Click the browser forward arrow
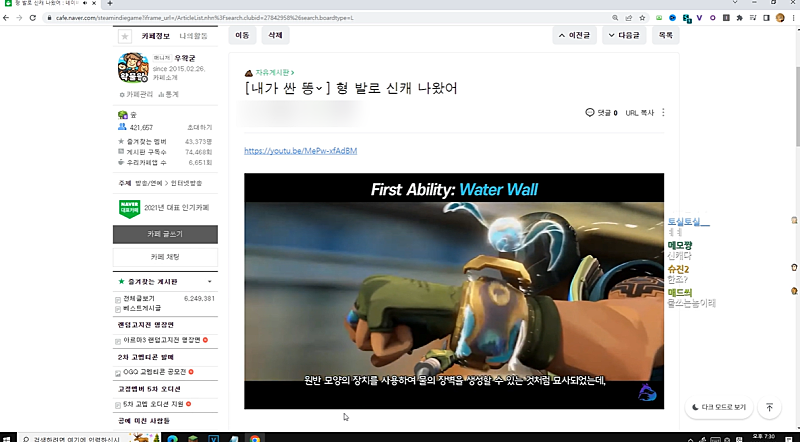This screenshot has height=442, width=800. [x=19, y=18]
